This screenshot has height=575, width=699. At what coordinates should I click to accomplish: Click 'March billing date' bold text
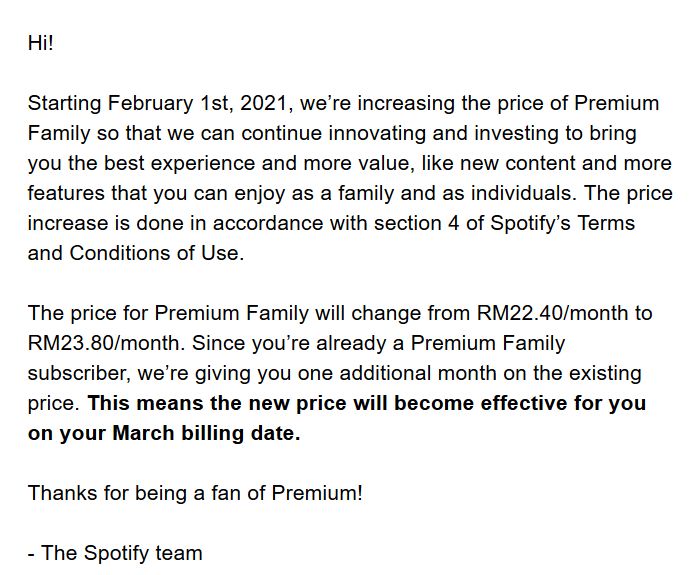tap(206, 433)
